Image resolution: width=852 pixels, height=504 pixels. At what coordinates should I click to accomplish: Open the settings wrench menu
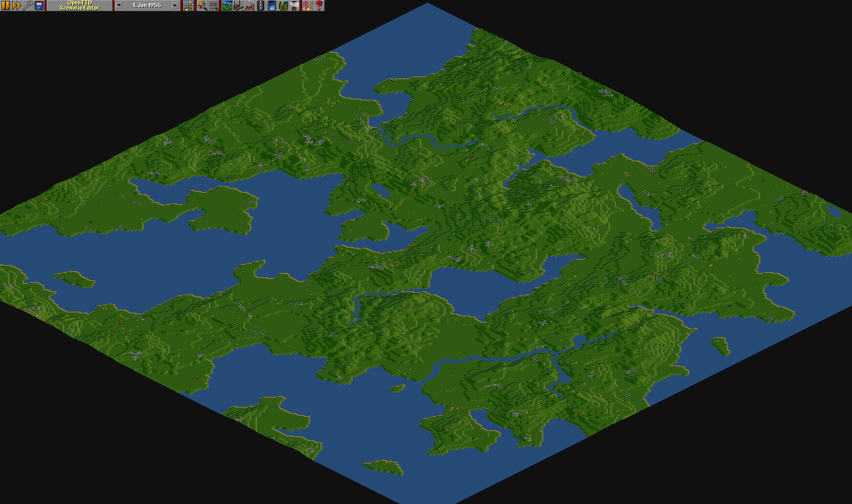(28, 6)
